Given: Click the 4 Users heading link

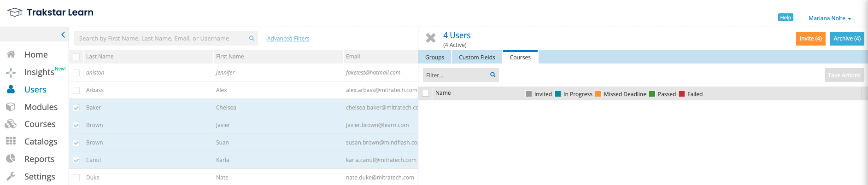Looking at the screenshot, I should coord(457,35).
